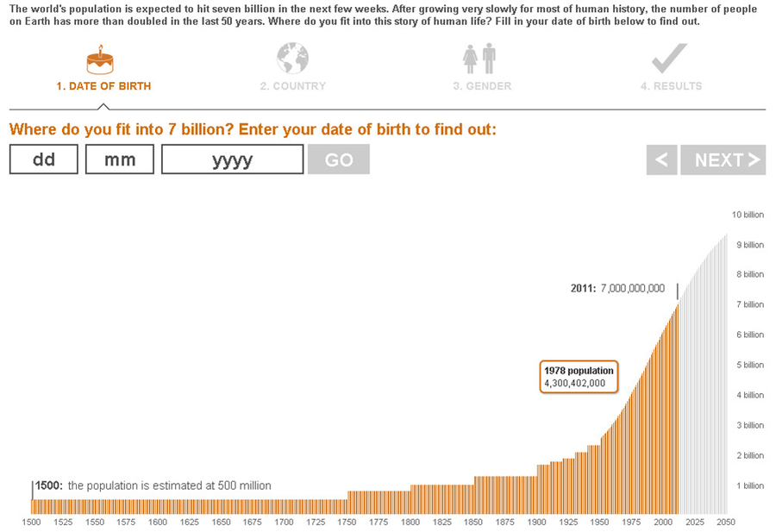
Task: Select the 3. Gender step label
Action: tap(482, 86)
